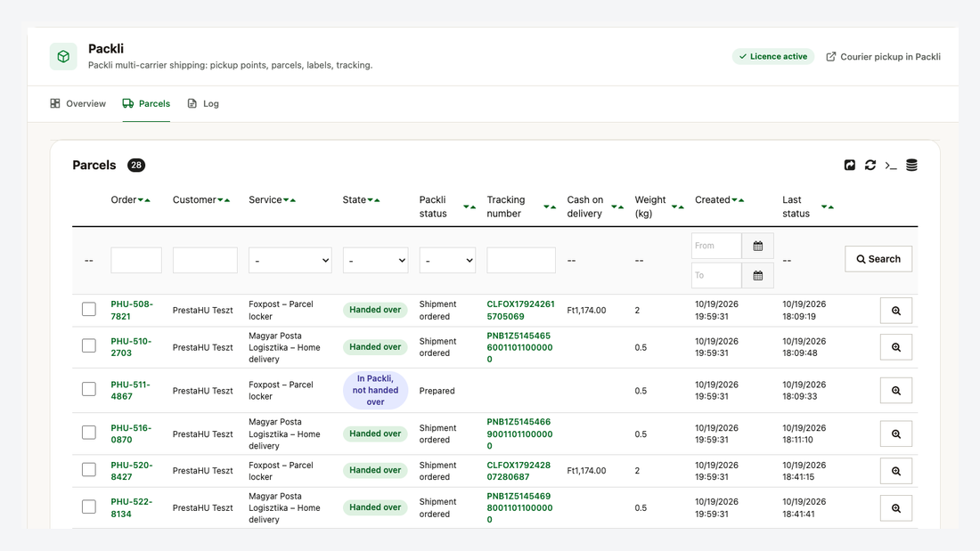980x551 pixels.
Task: Open order link PHU-522-8134
Action: [x=131, y=508]
